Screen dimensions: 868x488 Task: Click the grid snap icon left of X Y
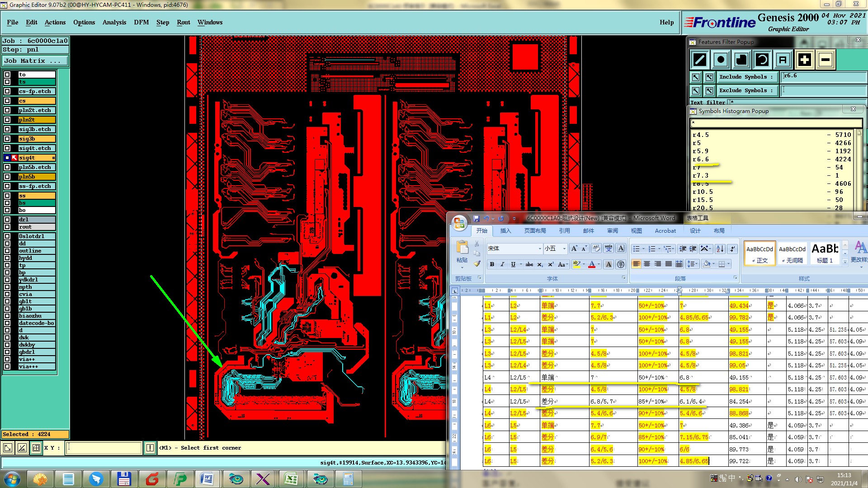[x=36, y=448]
